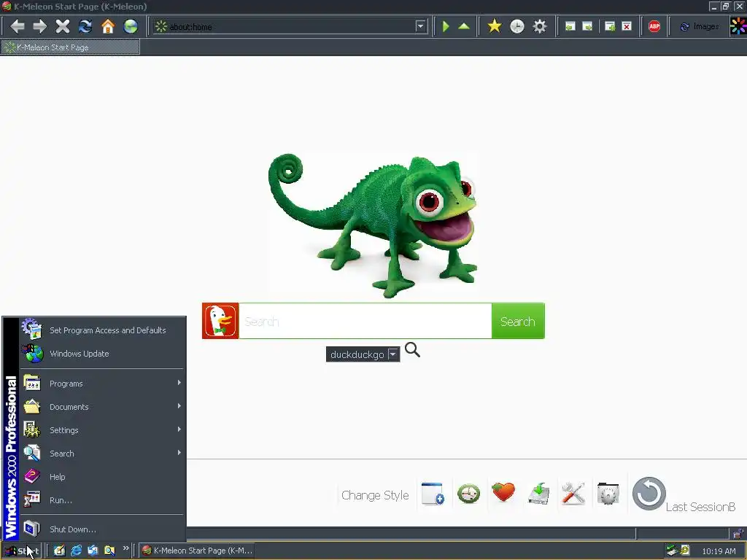The height and width of the screenshot is (560, 747).
Task: Toggle Images loading button
Action: [x=700, y=27]
